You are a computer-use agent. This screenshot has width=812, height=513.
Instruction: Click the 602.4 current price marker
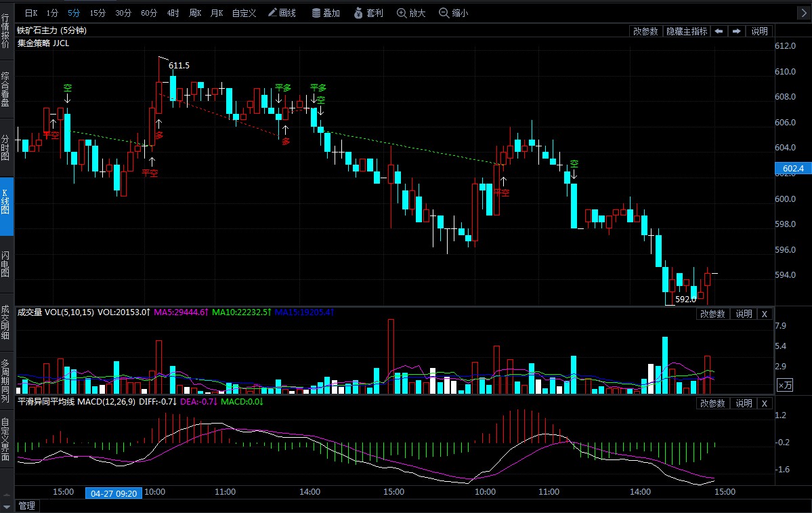point(793,169)
